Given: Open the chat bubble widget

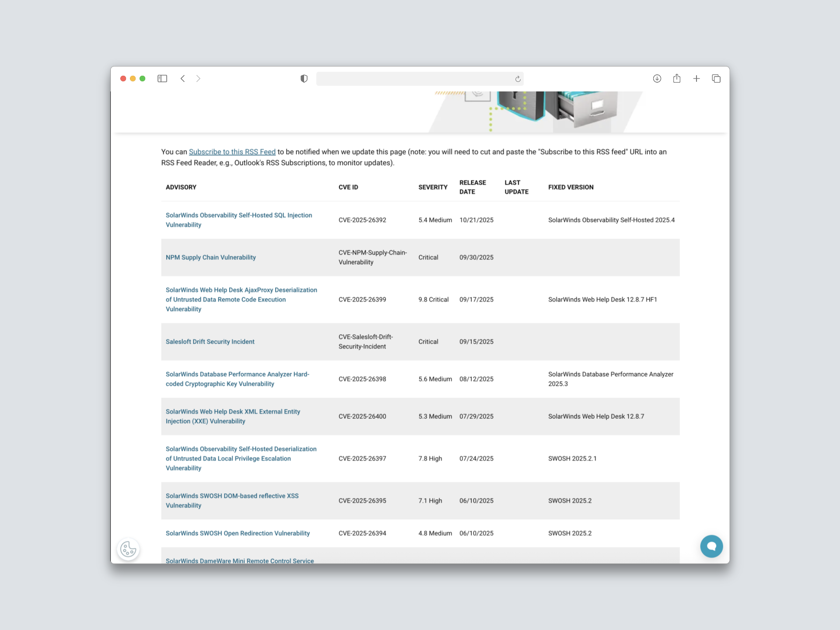Looking at the screenshot, I should pos(711,546).
